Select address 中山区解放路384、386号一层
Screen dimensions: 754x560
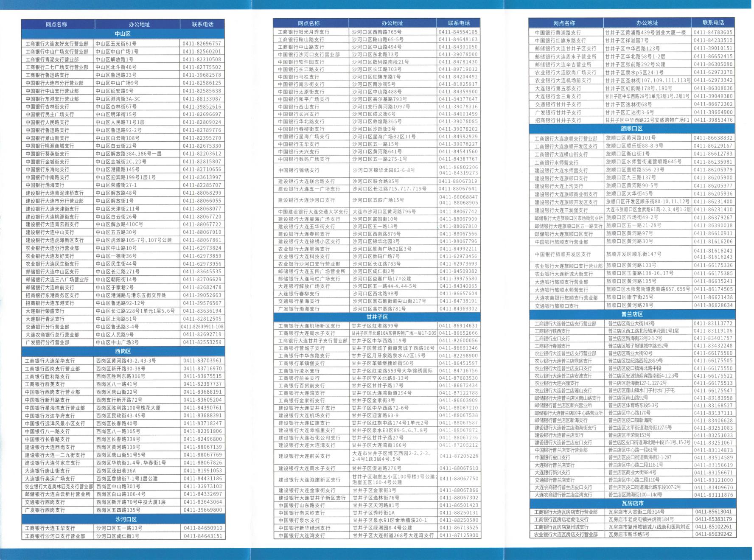129,154
